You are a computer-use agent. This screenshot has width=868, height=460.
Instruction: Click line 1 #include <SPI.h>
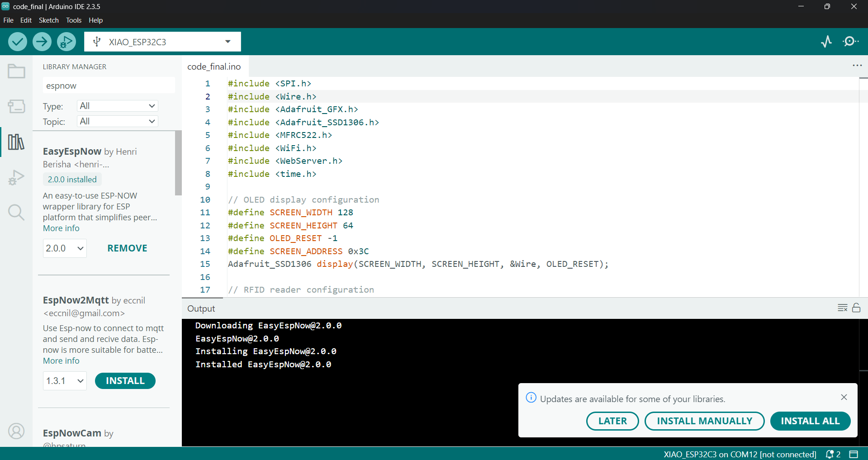point(270,84)
